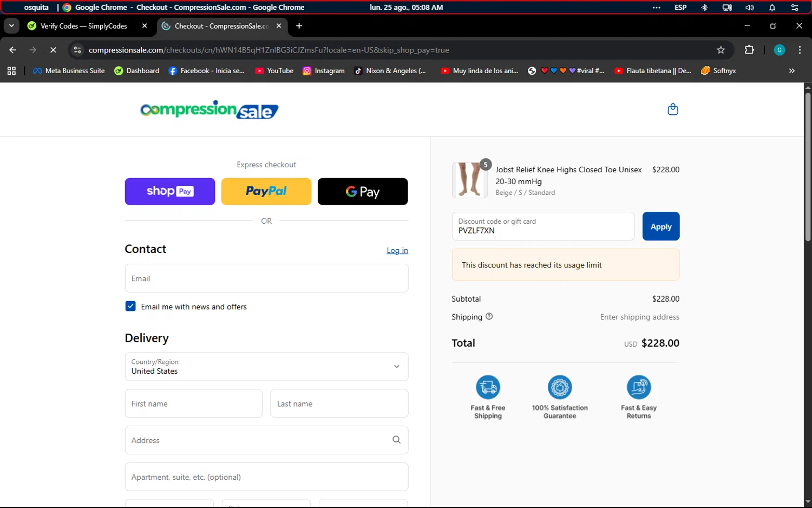Focus the Email input field

[266, 278]
